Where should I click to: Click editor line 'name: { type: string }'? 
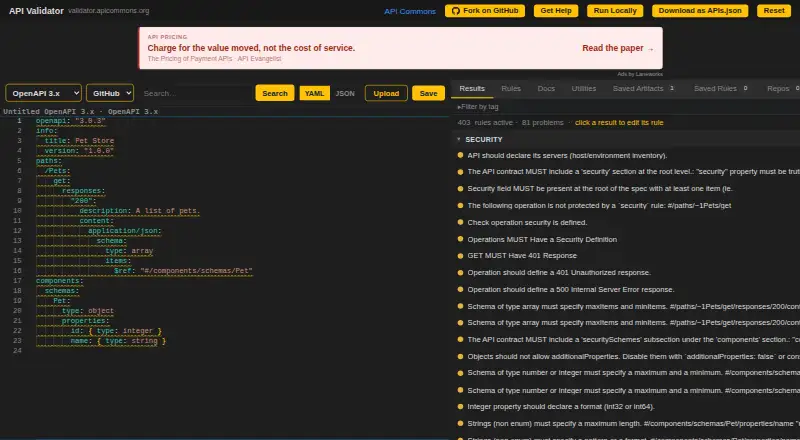pyautogui.click(x=118, y=341)
